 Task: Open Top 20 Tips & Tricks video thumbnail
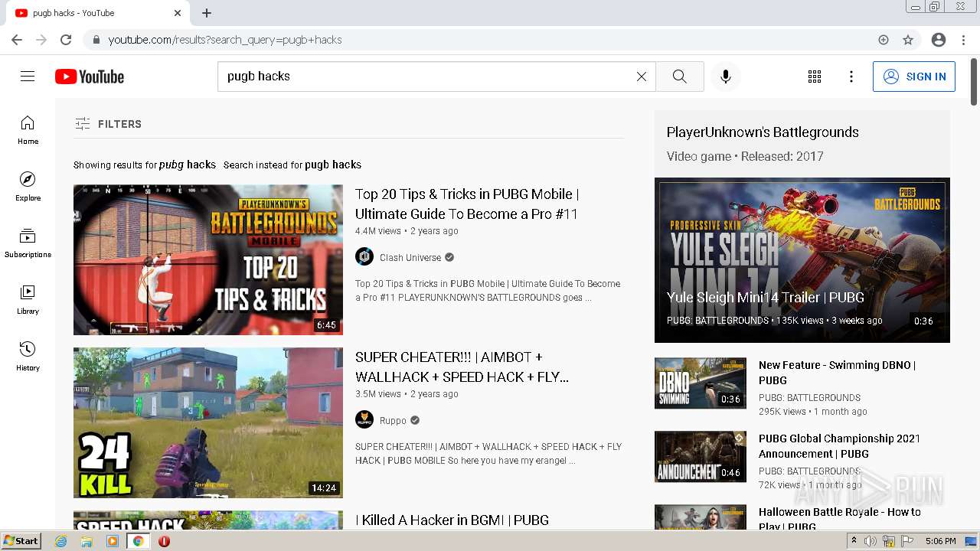208,259
